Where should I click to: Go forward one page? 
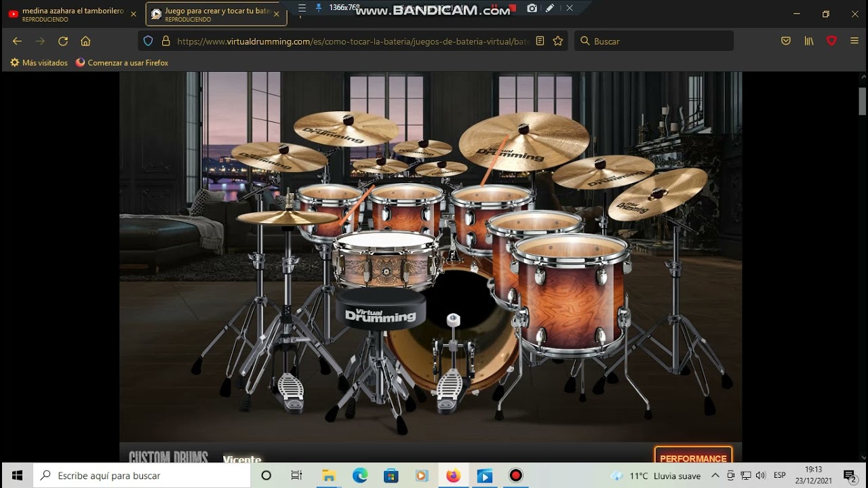(40, 41)
